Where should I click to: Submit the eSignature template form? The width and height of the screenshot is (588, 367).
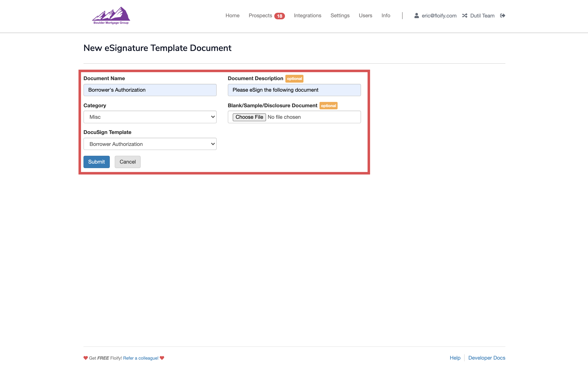[x=96, y=162]
